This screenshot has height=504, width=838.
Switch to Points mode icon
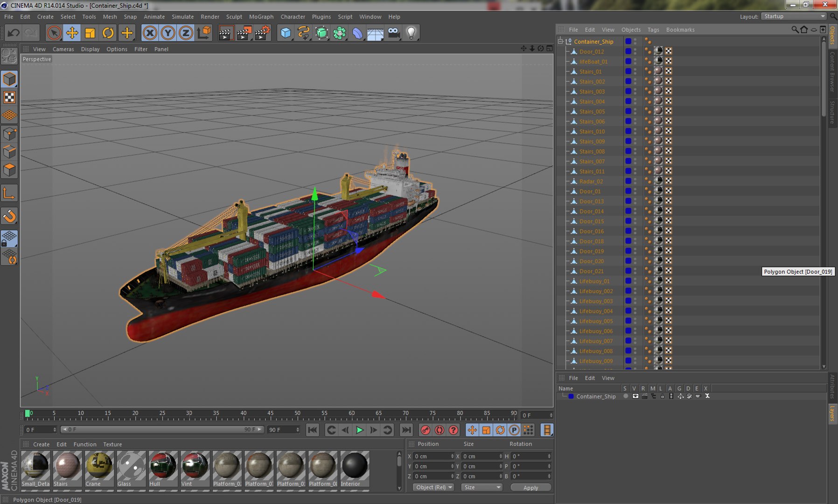click(x=9, y=134)
